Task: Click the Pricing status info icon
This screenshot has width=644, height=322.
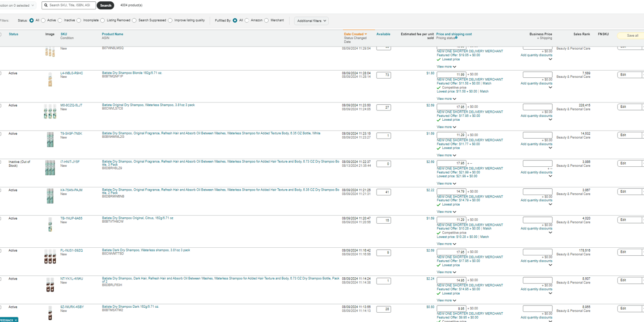Action: (x=456, y=38)
